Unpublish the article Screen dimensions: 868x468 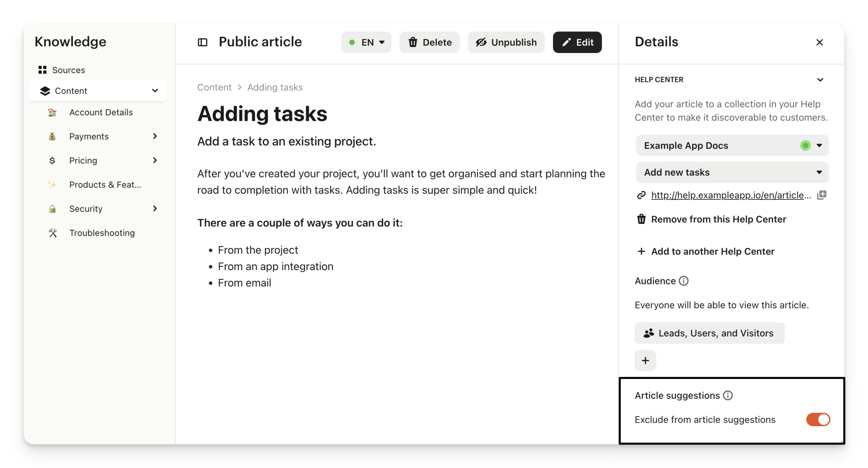[506, 43]
